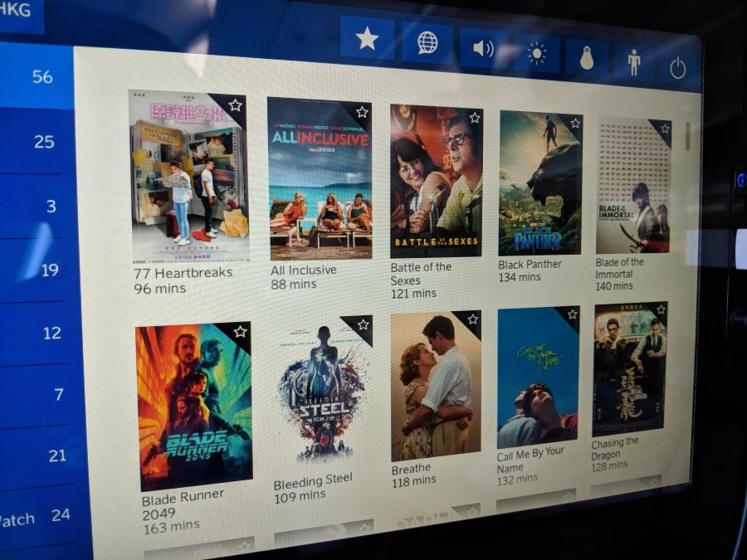Star the Black Panther movie
This screenshot has height=560, width=747.
pyautogui.click(x=574, y=124)
